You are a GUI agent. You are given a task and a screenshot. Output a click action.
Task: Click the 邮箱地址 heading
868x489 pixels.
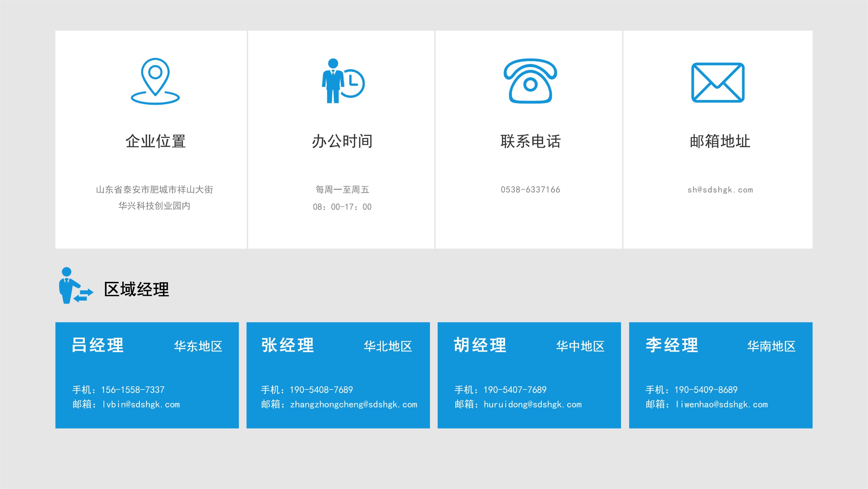(x=720, y=141)
